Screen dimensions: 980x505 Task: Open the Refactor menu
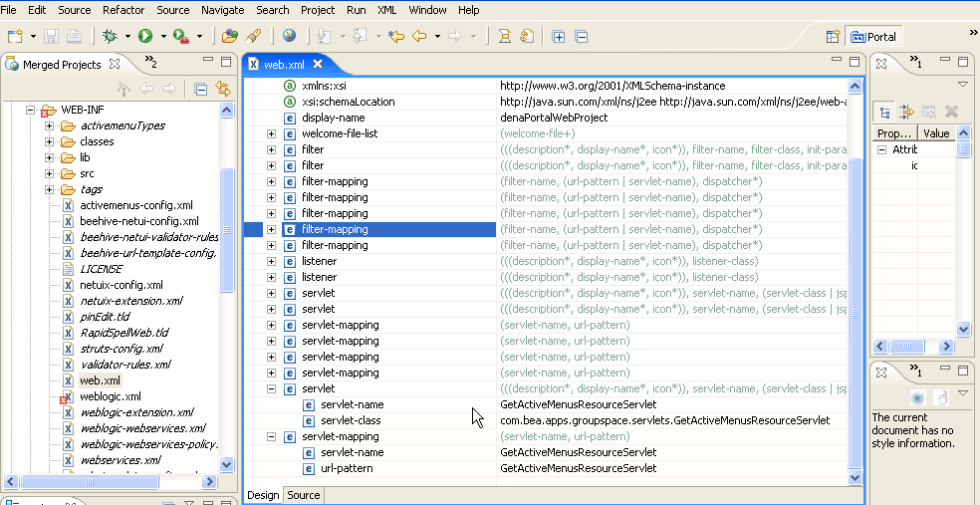[124, 10]
